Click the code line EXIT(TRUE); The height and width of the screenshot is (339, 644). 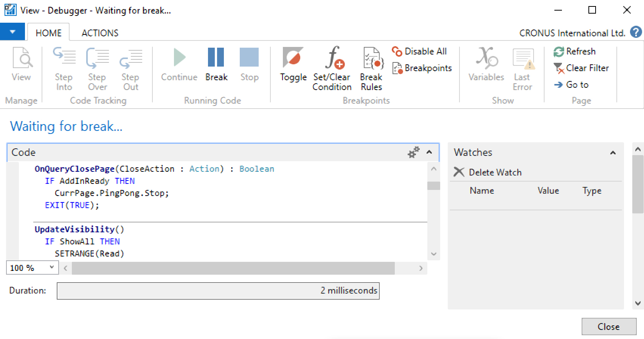coord(72,205)
